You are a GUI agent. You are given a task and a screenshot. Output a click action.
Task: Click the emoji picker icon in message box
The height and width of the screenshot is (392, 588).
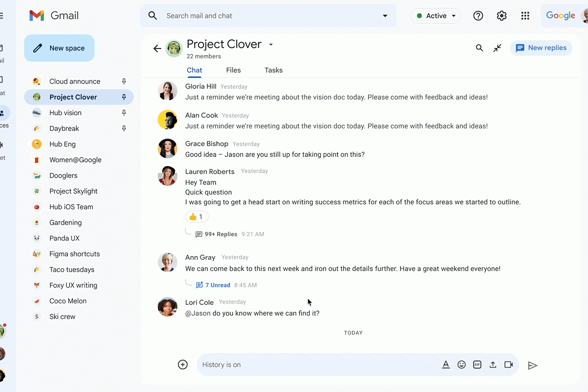click(462, 365)
